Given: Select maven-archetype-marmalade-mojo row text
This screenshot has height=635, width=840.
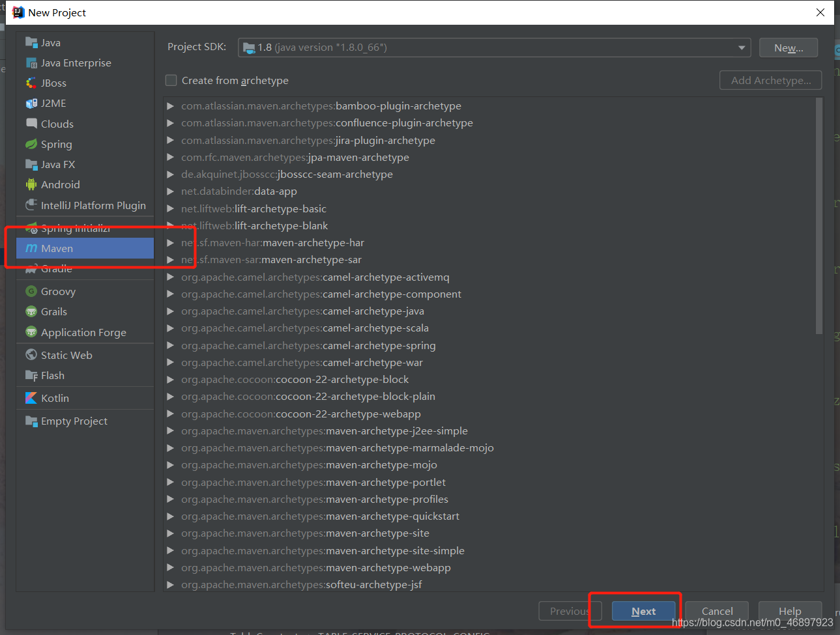Looking at the screenshot, I should tap(338, 447).
